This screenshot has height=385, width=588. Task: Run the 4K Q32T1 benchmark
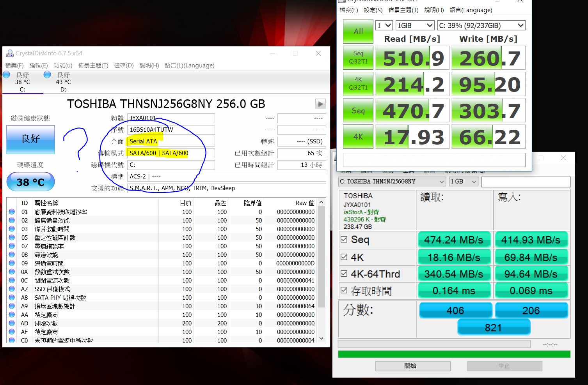(x=358, y=84)
